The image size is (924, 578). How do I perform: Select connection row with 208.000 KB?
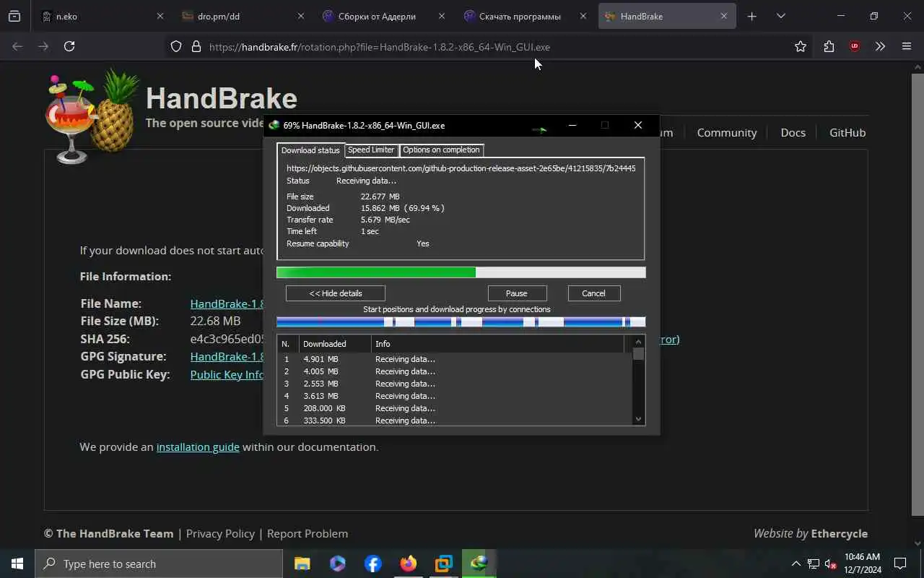455,408
